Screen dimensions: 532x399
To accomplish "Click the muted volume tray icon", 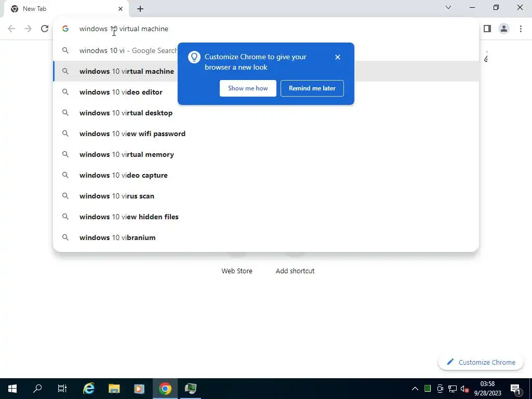I will coord(464,389).
